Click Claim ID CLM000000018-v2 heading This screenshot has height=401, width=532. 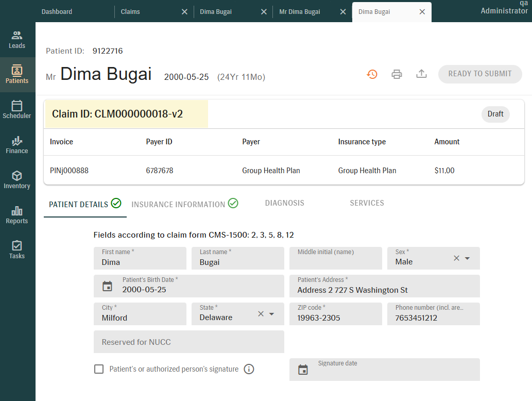click(x=117, y=114)
